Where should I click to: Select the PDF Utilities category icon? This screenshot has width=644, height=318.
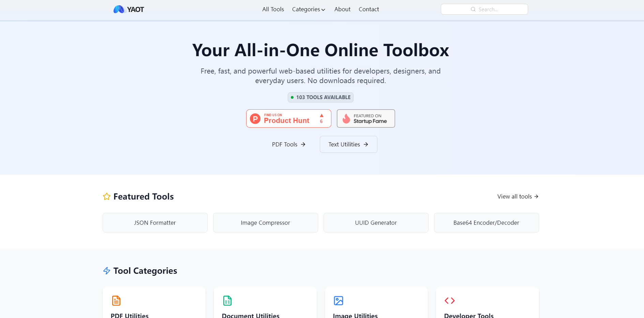pyautogui.click(x=116, y=301)
